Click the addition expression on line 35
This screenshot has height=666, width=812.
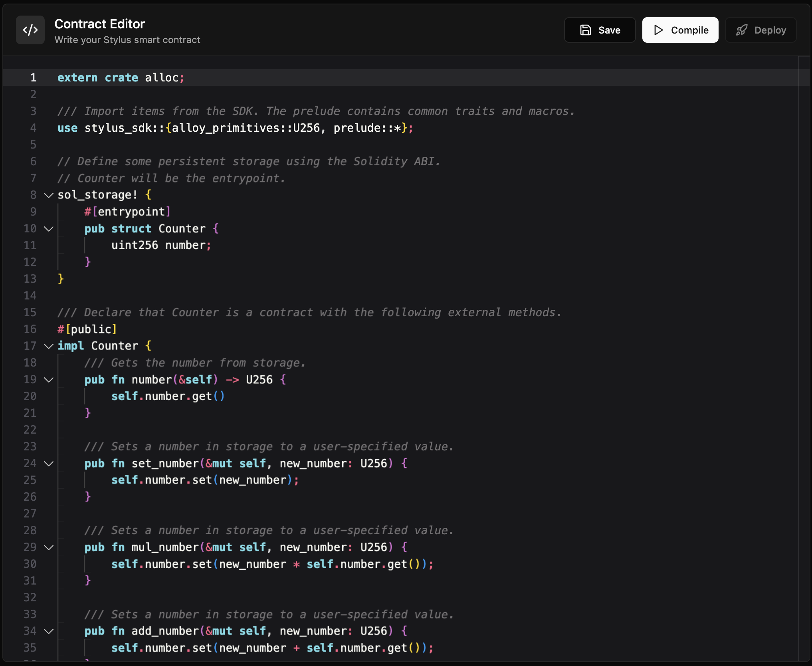pyautogui.click(x=272, y=648)
